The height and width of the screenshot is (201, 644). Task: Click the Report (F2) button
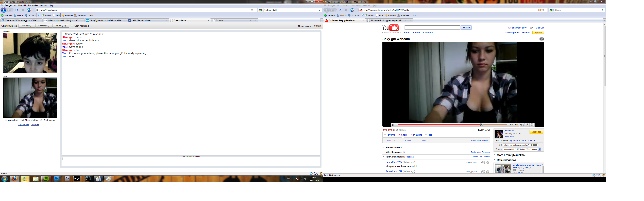coord(43,26)
